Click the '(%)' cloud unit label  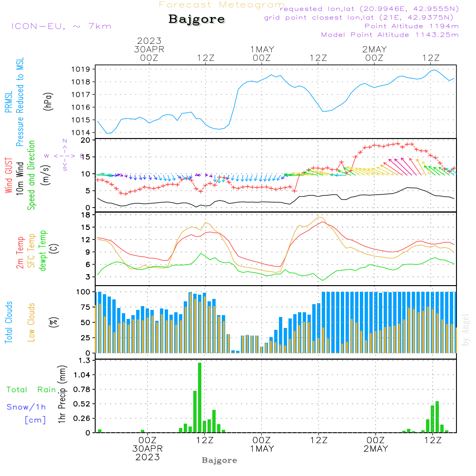(53, 322)
